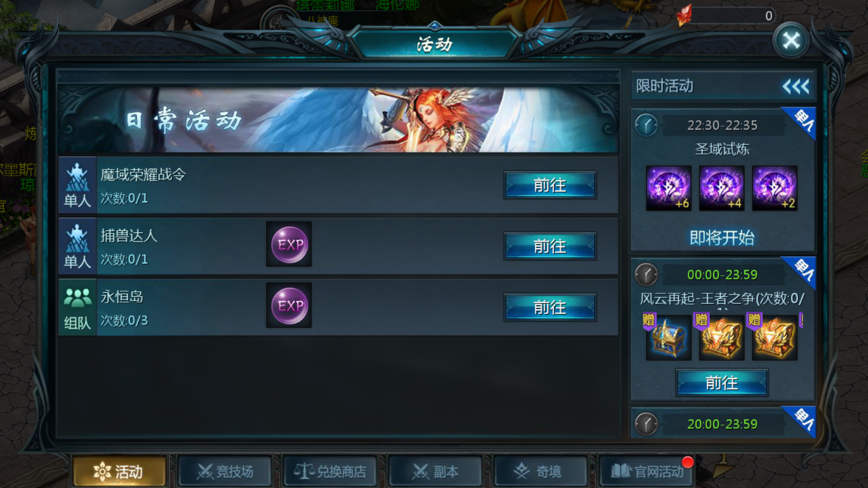Viewport: 868px width, 488px height.
Task: Open 官网活动 tab with red notification
Action: pyautogui.click(x=646, y=471)
